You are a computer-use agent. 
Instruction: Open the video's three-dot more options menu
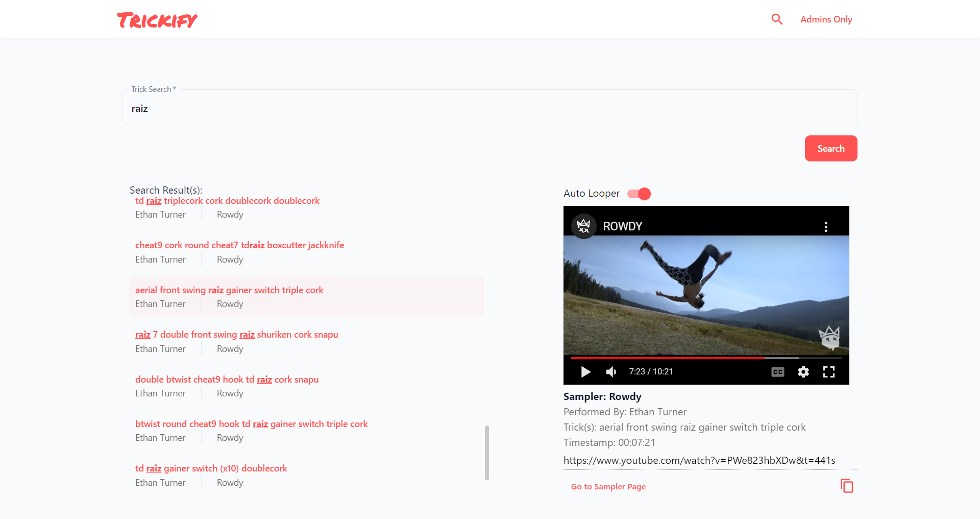tap(825, 227)
